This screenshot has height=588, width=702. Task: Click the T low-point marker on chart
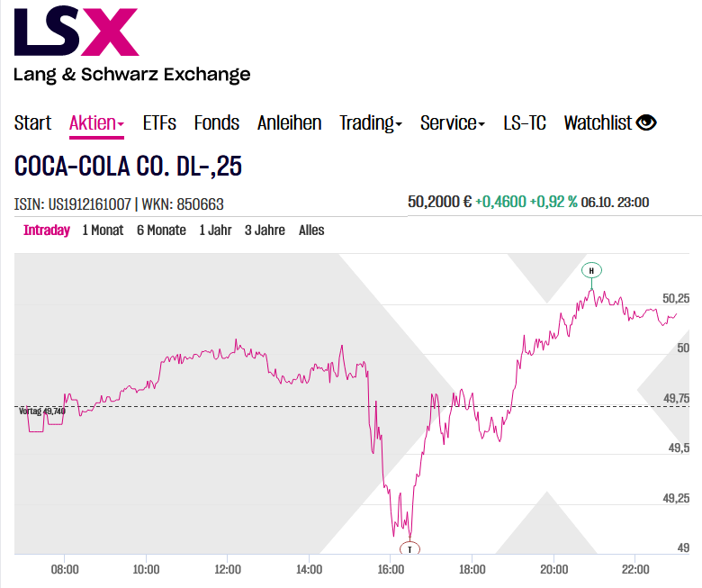(x=409, y=548)
